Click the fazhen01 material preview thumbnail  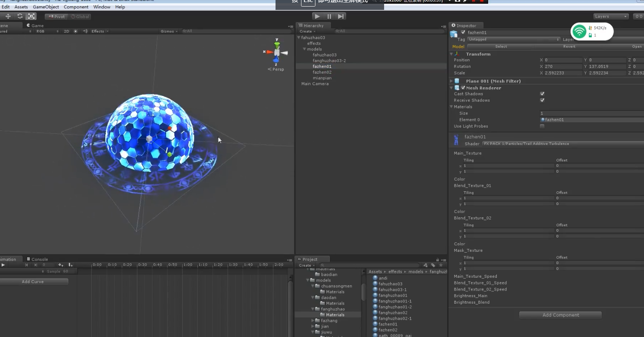456,140
